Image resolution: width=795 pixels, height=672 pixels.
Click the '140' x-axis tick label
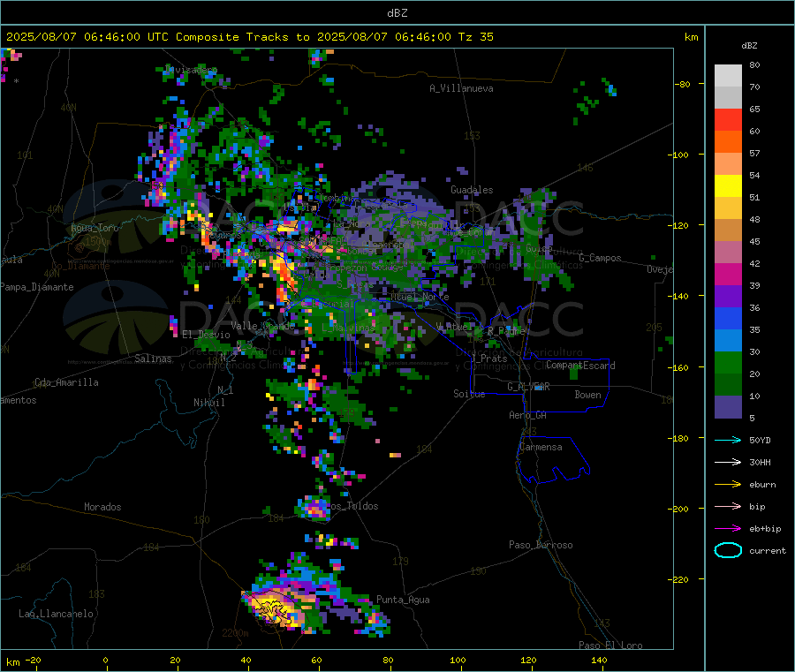coord(599,660)
